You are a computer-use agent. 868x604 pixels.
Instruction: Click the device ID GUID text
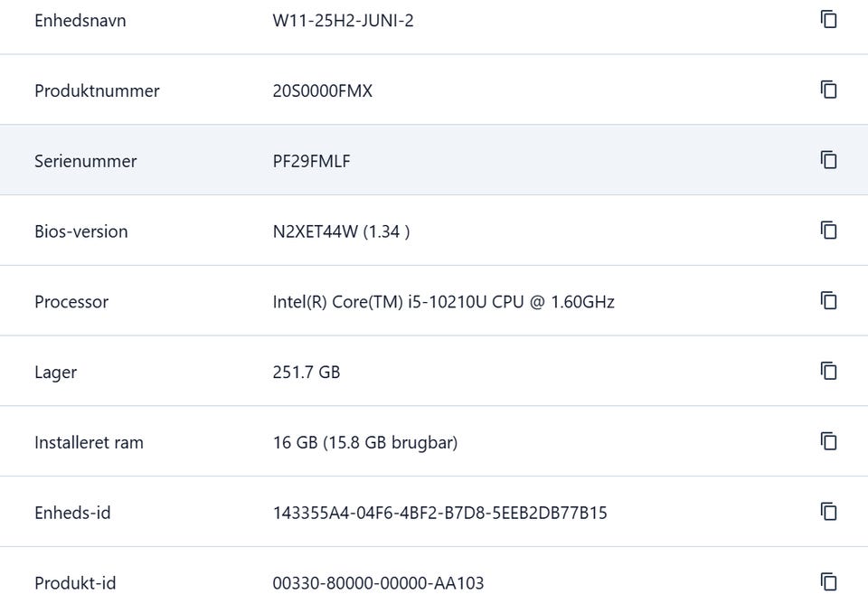439,513
